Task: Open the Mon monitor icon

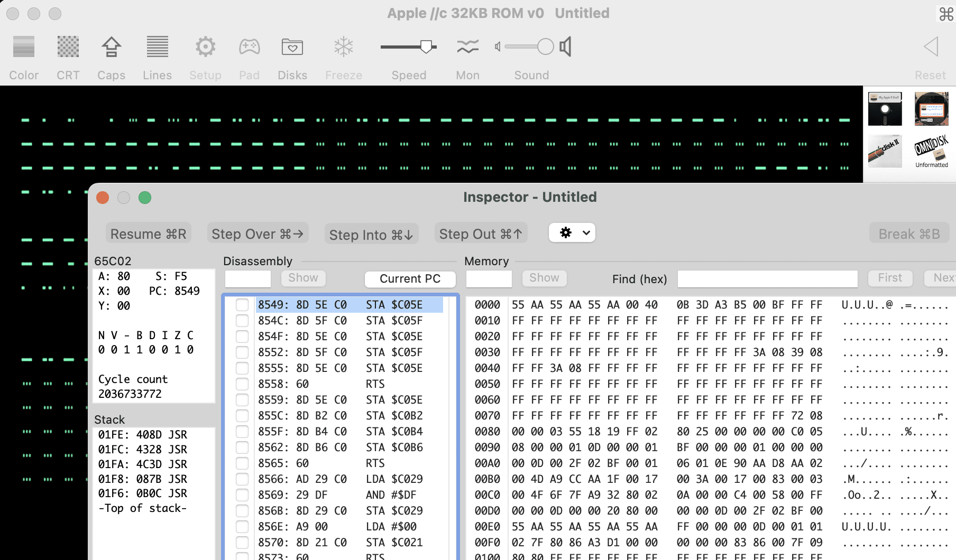Action: coord(468,46)
